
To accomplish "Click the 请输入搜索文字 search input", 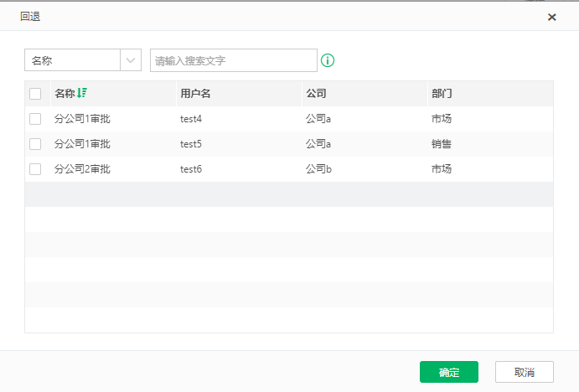I will point(234,60).
